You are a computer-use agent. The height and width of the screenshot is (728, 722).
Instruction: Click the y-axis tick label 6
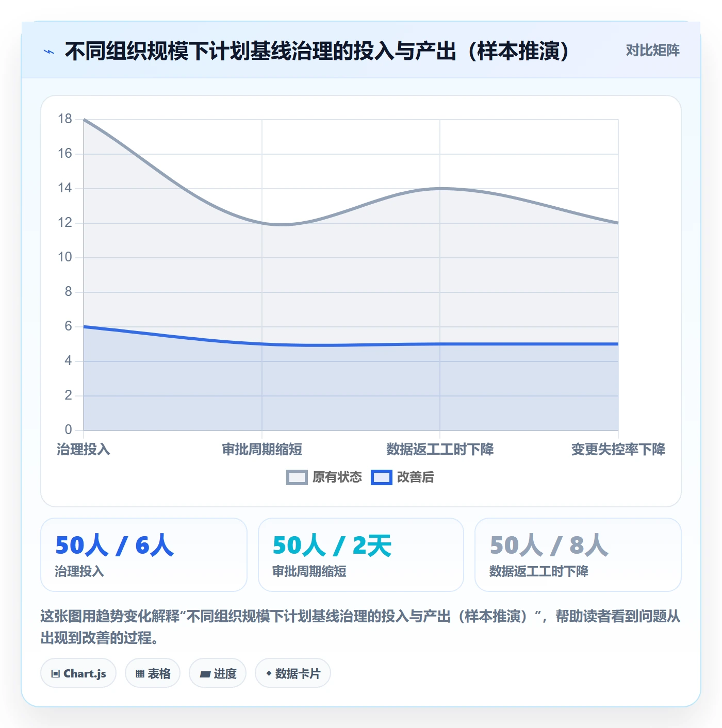tap(68, 326)
